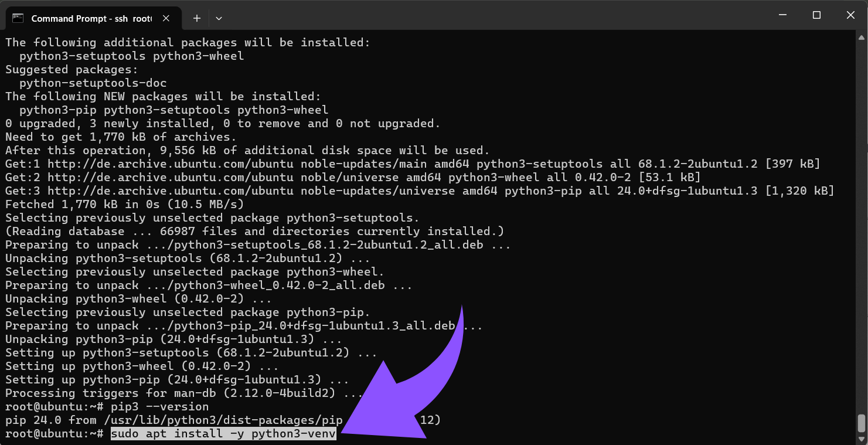The width and height of the screenshot is (868, 445).
Task: Open a new terminal tab with plus
Action: tap(197, 18)
